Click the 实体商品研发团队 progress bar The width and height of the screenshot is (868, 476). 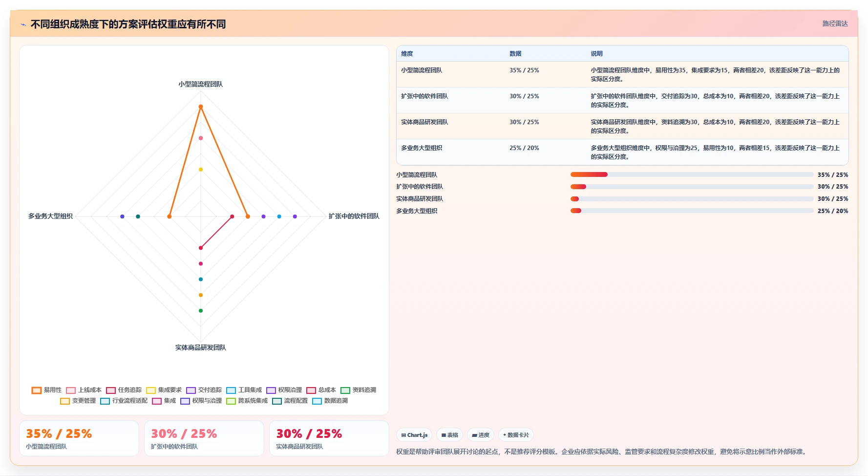click(692, 199)
